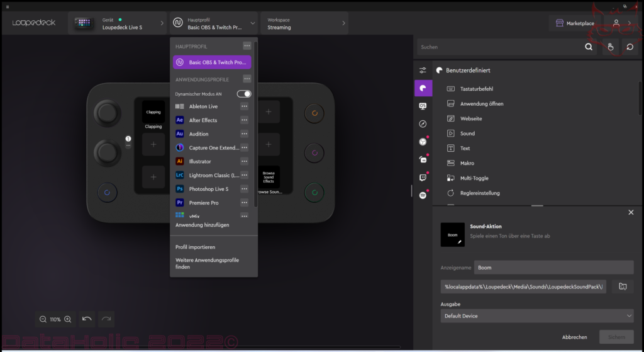Open the hamburger menu at the window top-left
The image size is (644, 352).
8,7
